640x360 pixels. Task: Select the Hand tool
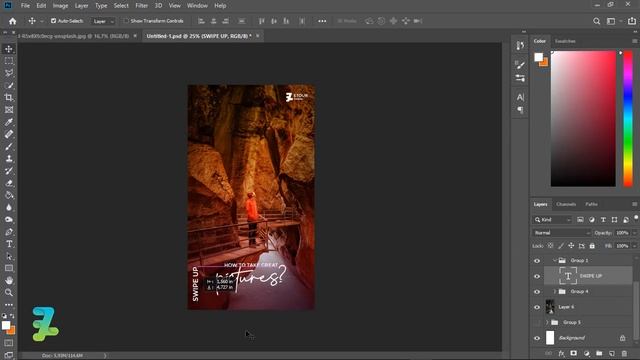pos(9,280)
